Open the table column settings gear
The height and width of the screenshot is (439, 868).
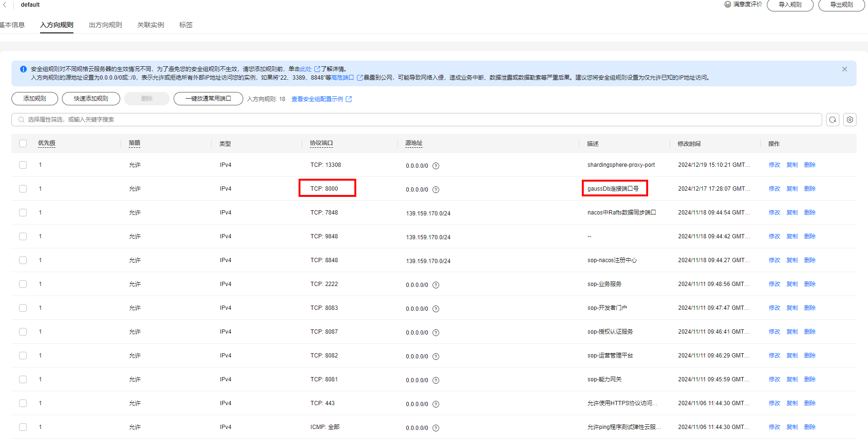pos(850,120)
